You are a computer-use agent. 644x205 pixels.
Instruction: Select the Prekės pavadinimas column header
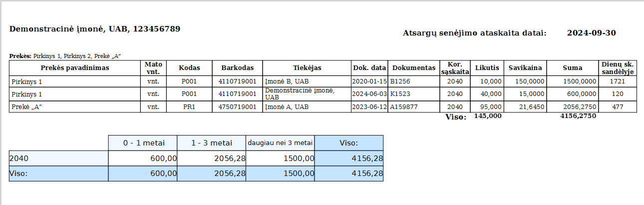coord(74,68)
